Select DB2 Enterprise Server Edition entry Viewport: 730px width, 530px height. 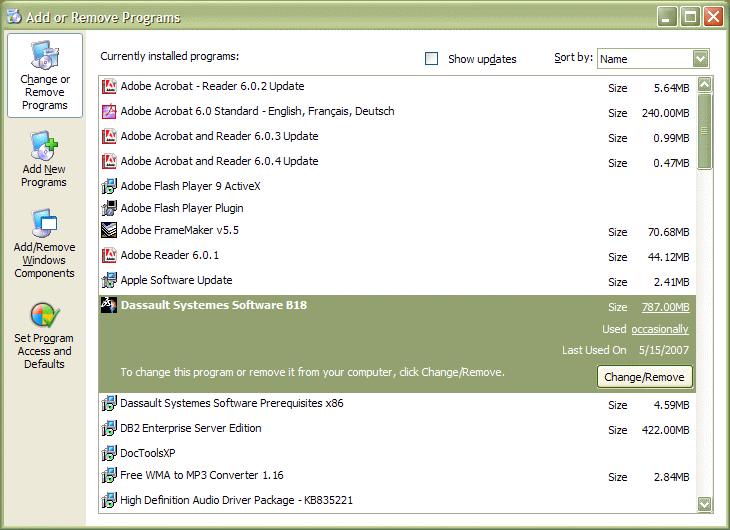397,428
